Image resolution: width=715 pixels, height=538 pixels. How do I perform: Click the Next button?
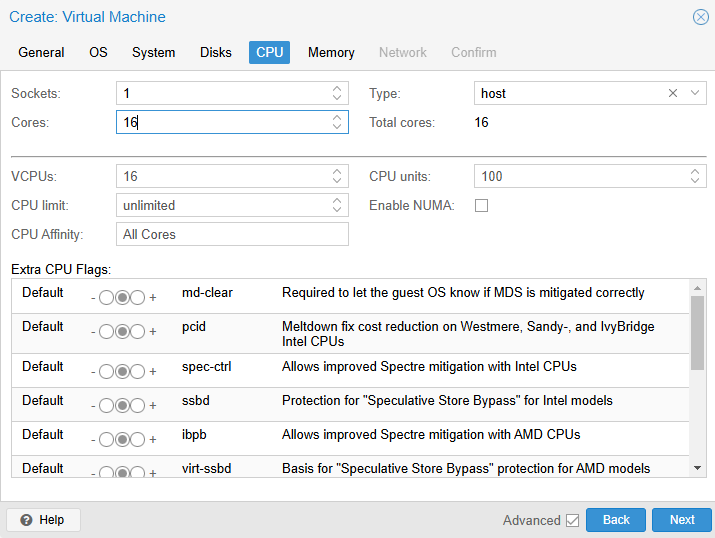point(681,520)
